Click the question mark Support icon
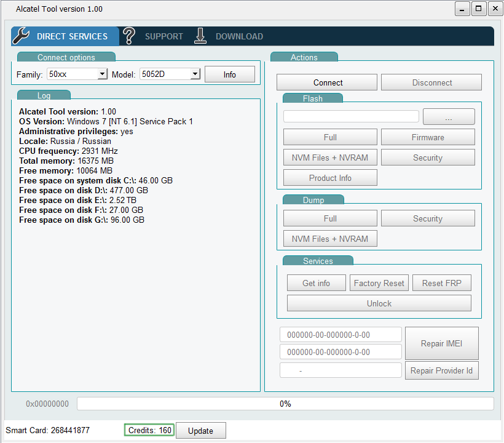The image size is (504, 443). [129, 36]
